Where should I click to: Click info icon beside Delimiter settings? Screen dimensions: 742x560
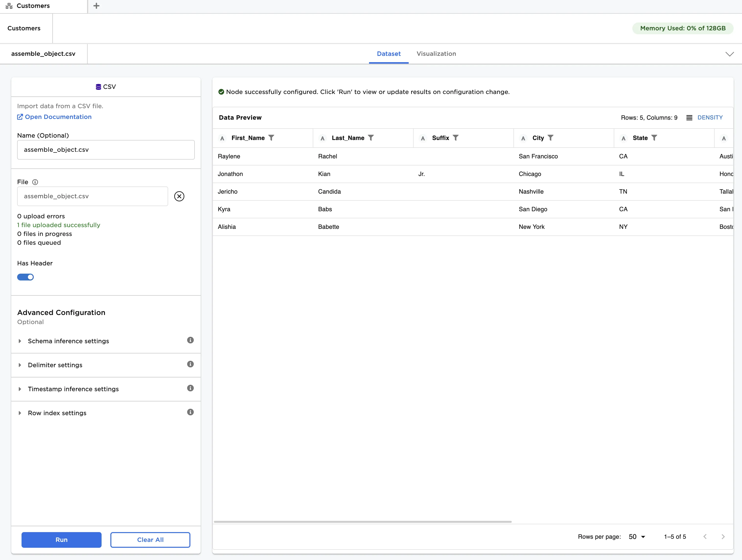(x=190, y=364)
